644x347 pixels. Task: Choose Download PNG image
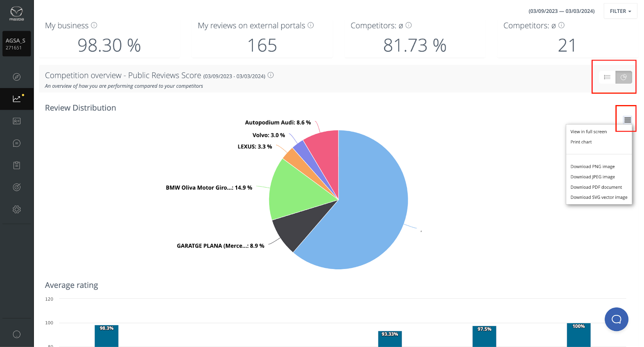tap(592, 167)
